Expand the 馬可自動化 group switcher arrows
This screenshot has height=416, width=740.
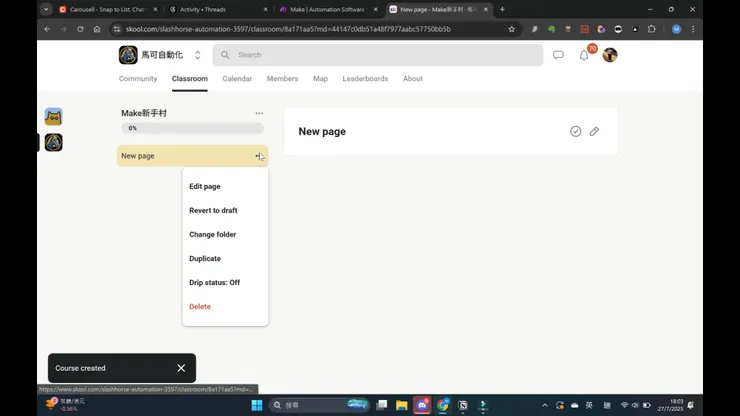197,55
